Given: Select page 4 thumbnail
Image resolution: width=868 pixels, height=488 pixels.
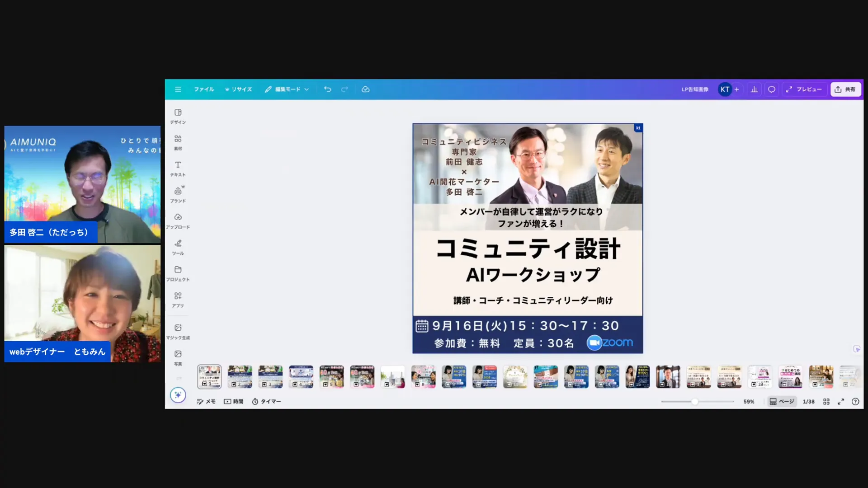Looking at the screenshot, I should 301,377.
